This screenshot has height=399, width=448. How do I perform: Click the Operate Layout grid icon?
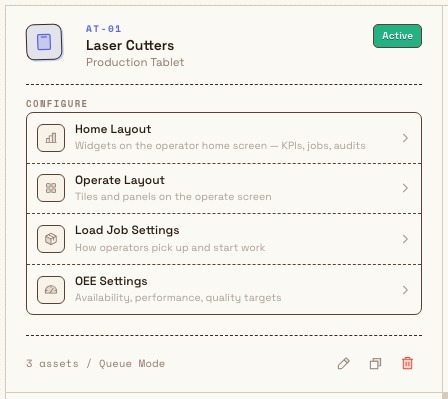point(51,188)
